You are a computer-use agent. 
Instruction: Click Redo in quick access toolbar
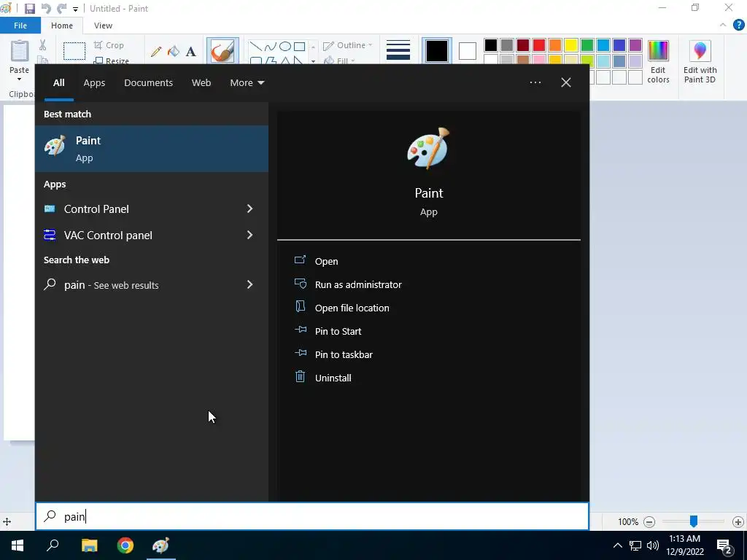pyautogui.click(x=61, y=9)
